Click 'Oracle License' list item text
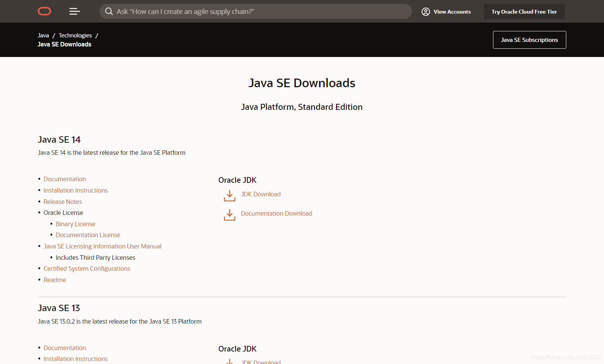 pos(63,213)
